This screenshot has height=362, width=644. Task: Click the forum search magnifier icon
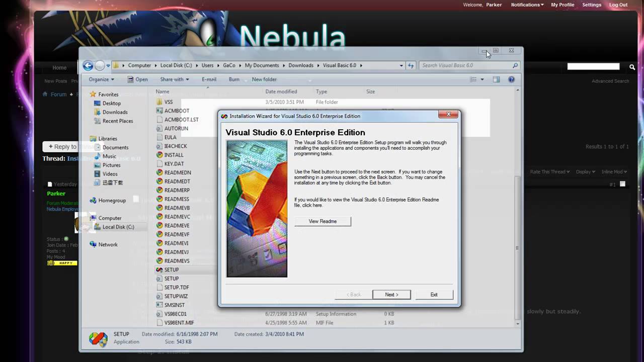[x=632, y=67]
